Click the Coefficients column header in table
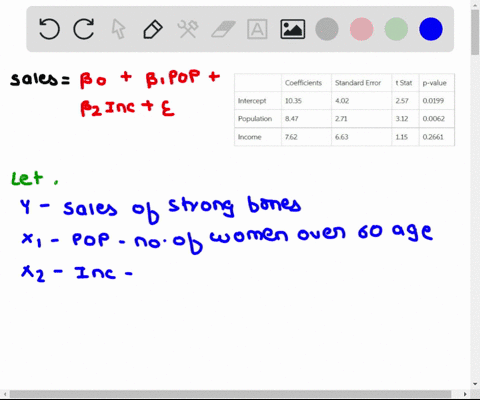Viewport: 480px width, 400px height. coord(303,83)
